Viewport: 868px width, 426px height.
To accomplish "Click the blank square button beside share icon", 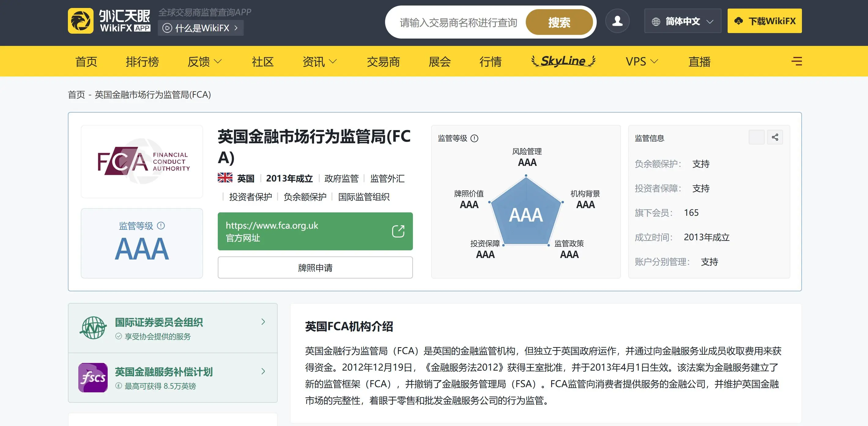I will point(756,137).
